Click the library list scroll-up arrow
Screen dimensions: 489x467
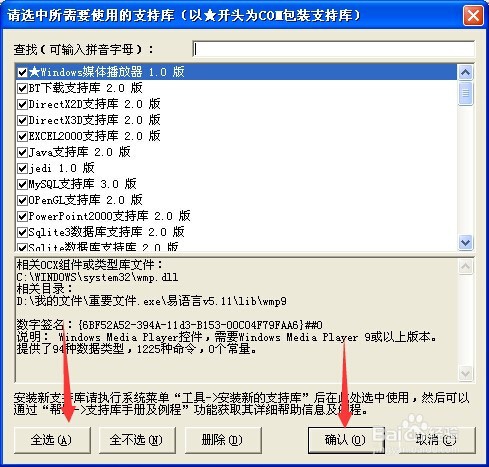[x=465, y=72]
